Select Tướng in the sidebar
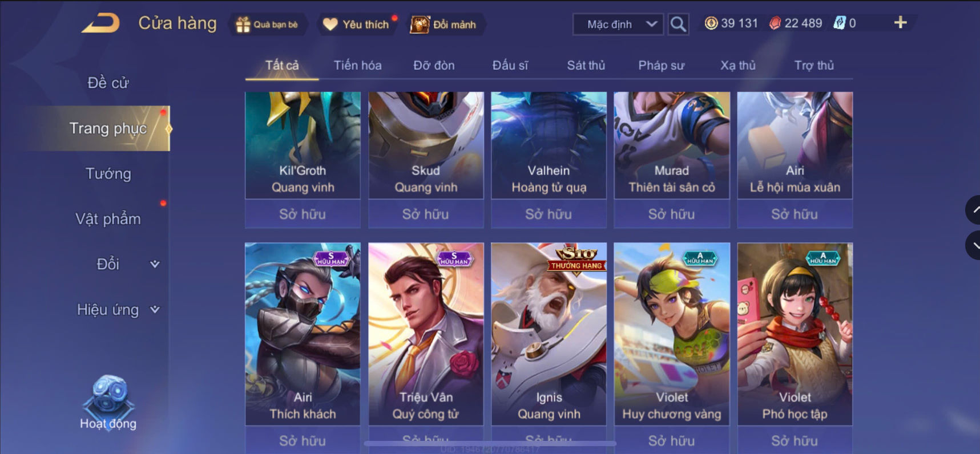This screenshot has height=454, width=980. [108, 174]
